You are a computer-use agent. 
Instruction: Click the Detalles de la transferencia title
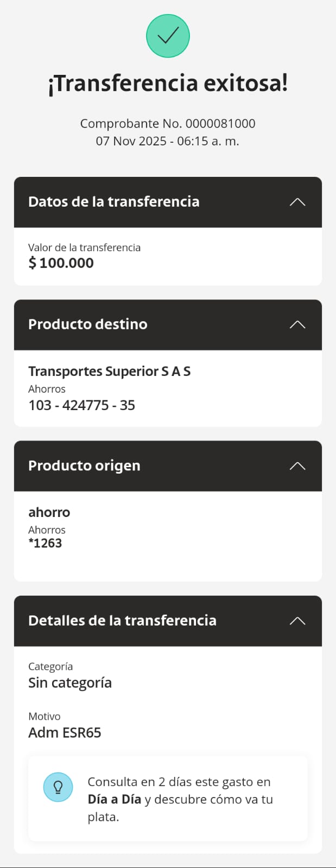pos(122,621)
